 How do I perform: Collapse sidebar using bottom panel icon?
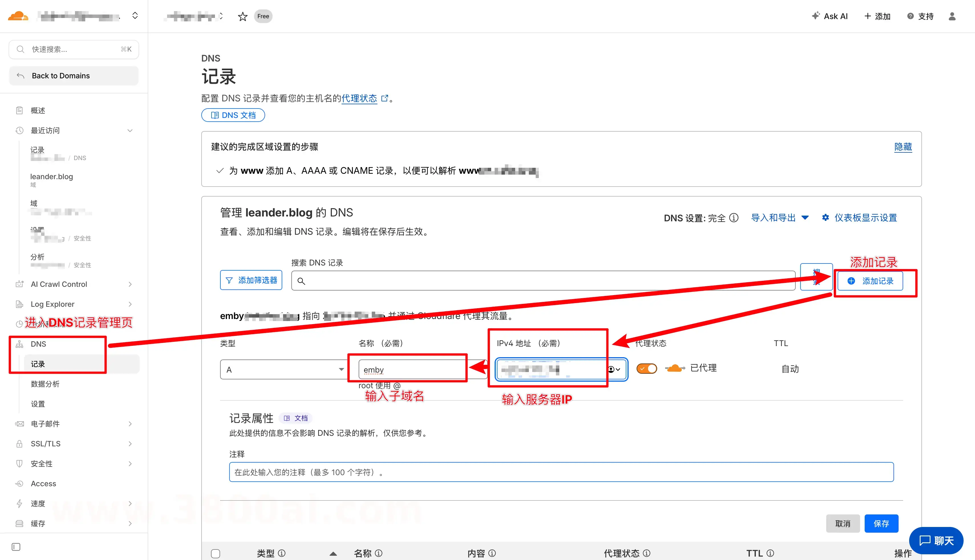(16, 547)
